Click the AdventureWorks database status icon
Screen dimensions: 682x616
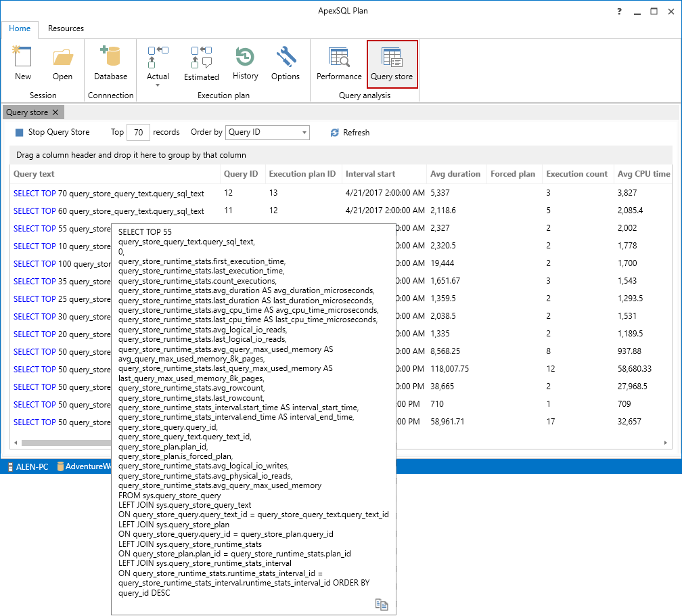point(60,467)
